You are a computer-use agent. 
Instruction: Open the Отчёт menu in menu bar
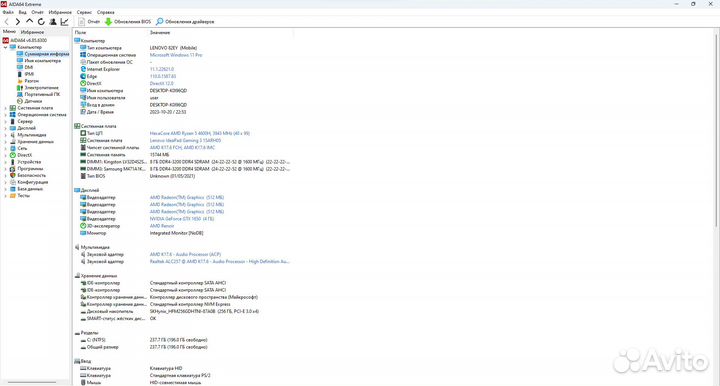[37, 12]
